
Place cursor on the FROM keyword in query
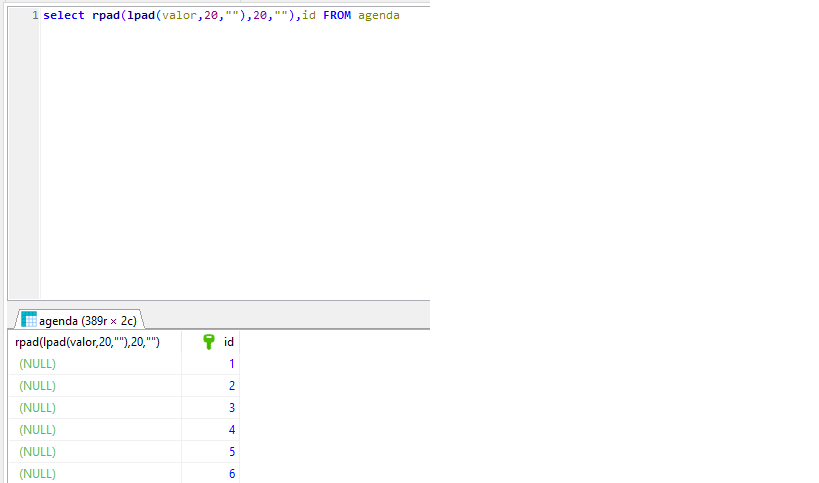click(337, 16)
